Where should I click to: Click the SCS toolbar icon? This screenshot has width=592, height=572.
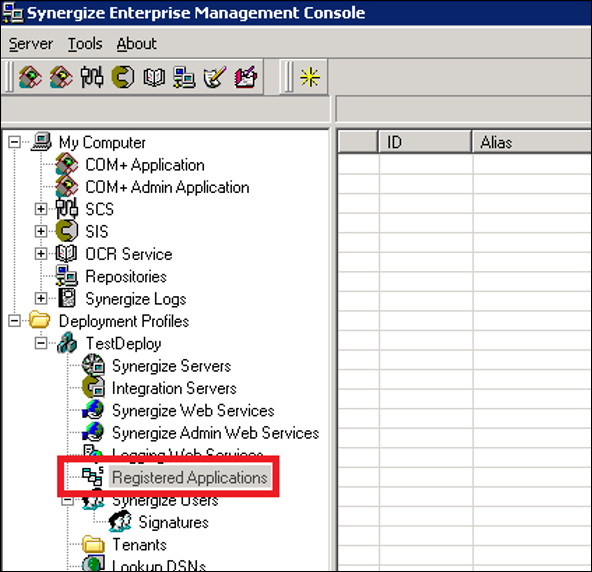pos(92,77)
